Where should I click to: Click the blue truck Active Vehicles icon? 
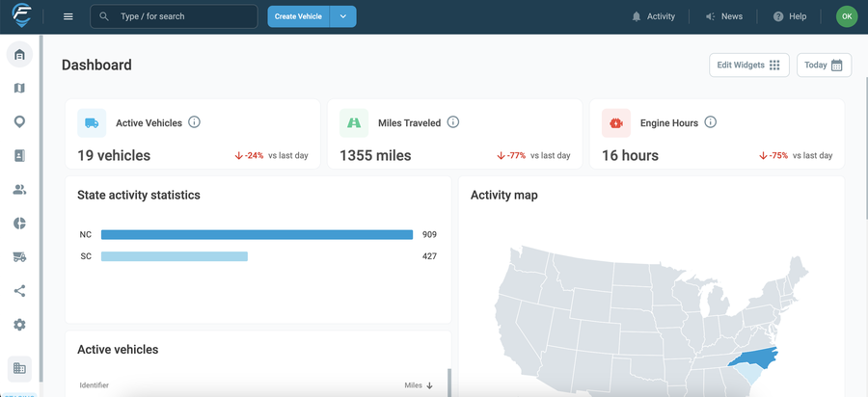(x=92, y=122)
